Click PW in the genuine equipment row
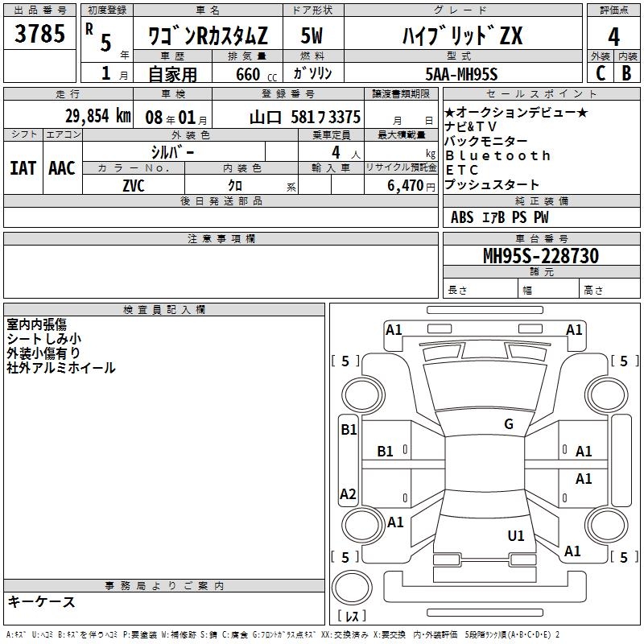This screenshot has width=644, height=644. click(541, 217)
